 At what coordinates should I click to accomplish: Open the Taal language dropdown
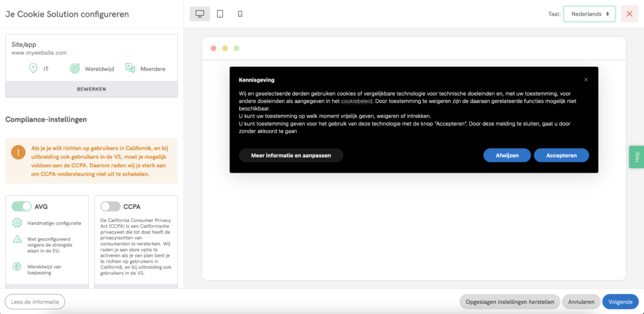(x=589, y=14)
